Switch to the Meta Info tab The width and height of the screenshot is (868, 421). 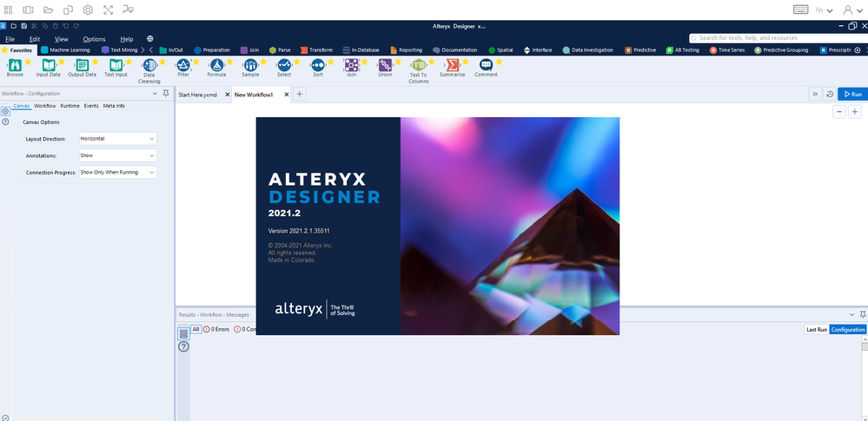point(114,106)
